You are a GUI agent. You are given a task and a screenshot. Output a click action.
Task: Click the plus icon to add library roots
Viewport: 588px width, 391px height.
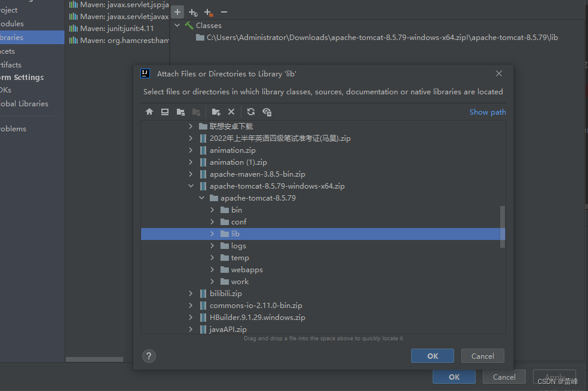[x=177, y=12]
